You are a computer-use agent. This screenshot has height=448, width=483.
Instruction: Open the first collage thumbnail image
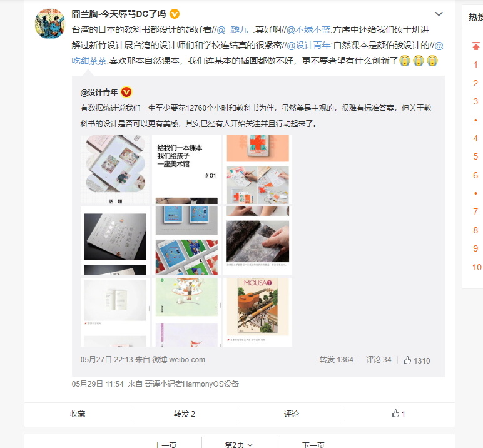point(115,170)
